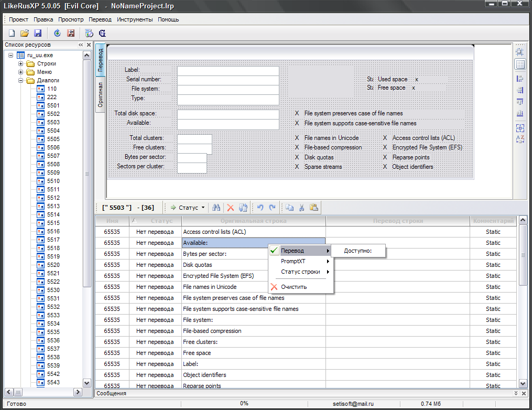Click the snap guides icon in the right toolbar
Viewport: 532px width, 410px height.
(x=520, y=51)
